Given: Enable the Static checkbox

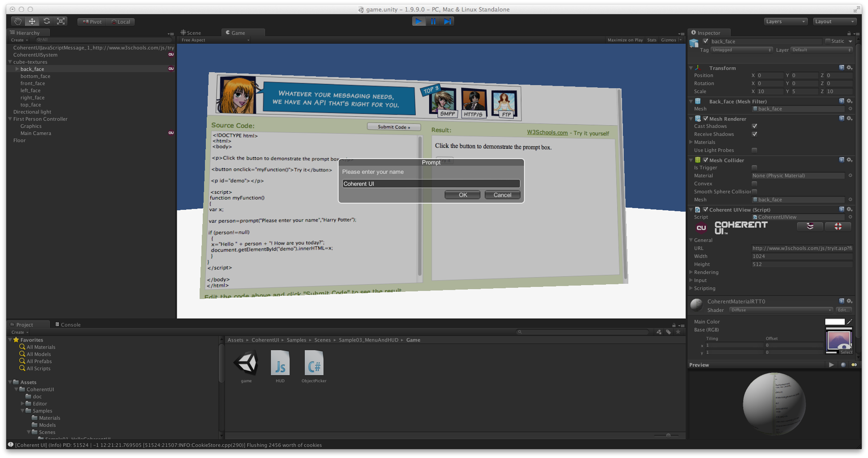Looking at the screenshot, I should [x=828, y=41].
